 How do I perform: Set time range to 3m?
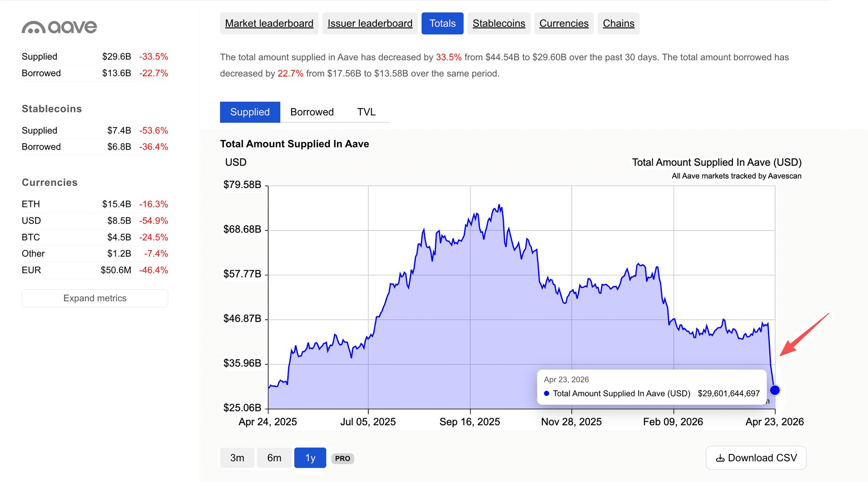tap(237, 458)
